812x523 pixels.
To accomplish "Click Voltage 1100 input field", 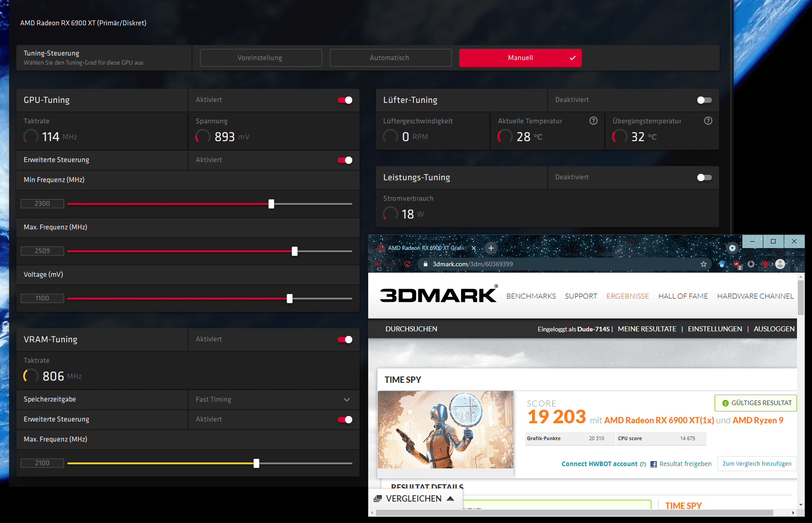I will (42, 298).
